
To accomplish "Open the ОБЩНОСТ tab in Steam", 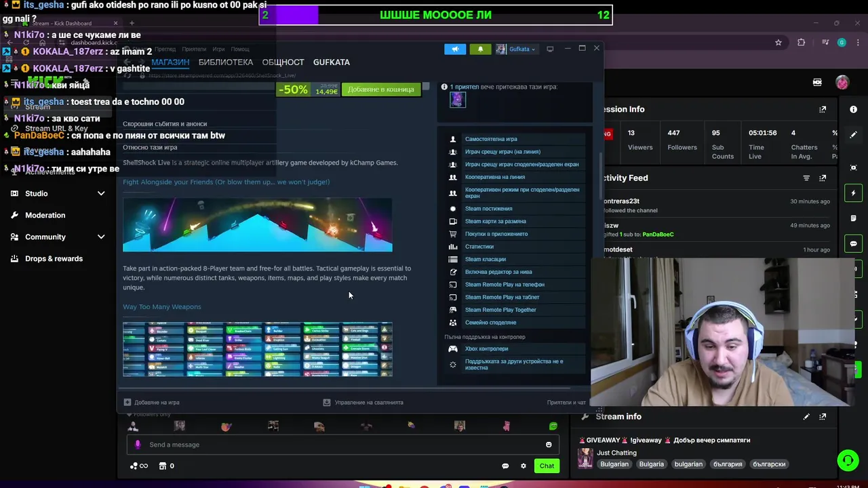I will click(x=283, y=62).
